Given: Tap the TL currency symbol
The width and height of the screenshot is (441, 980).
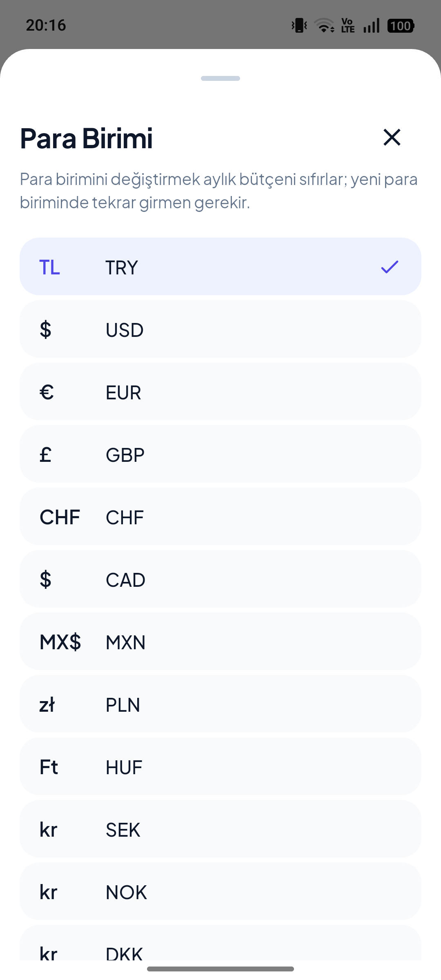Looking at the screenshot, I should pyautogui.click(x=49, y=267).
